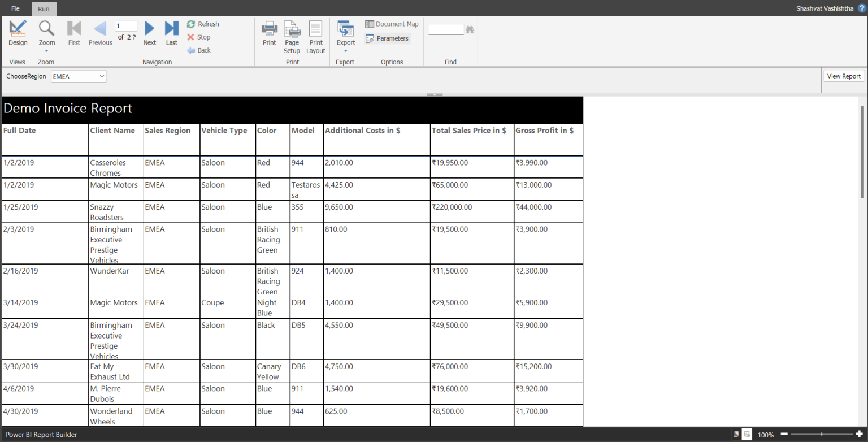
Task: Click the Back navigation arrow icon
Action: click(x=190, y=50)
